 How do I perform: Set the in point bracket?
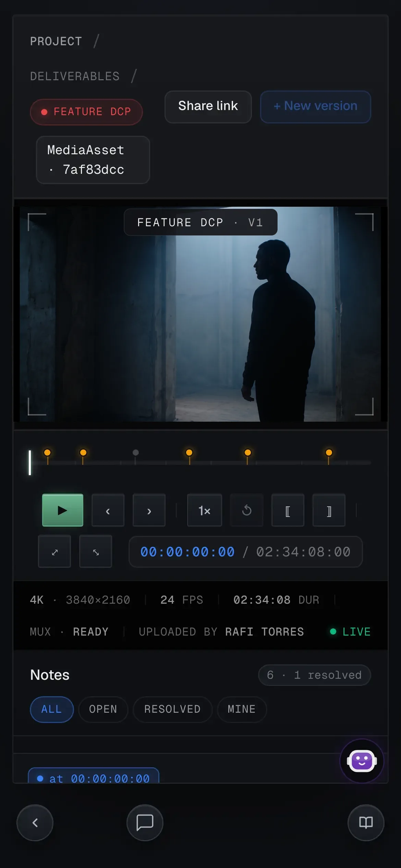click(288, 510)
